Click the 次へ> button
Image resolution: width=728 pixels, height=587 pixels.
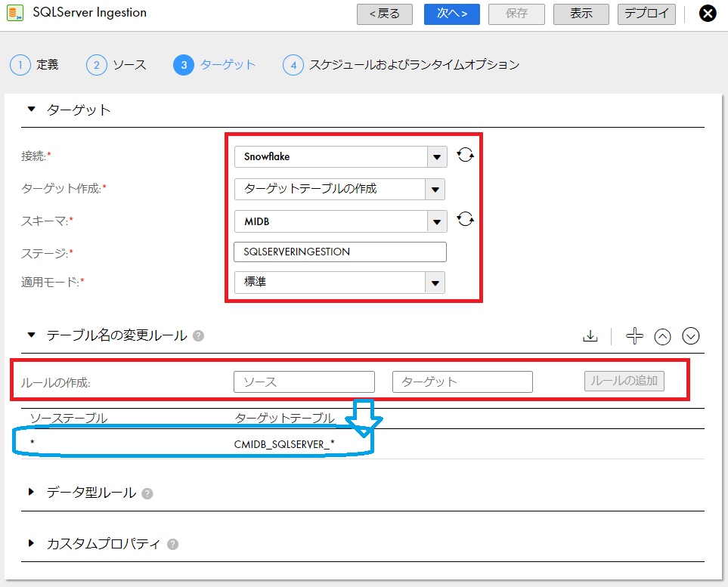tap(452, 14)
